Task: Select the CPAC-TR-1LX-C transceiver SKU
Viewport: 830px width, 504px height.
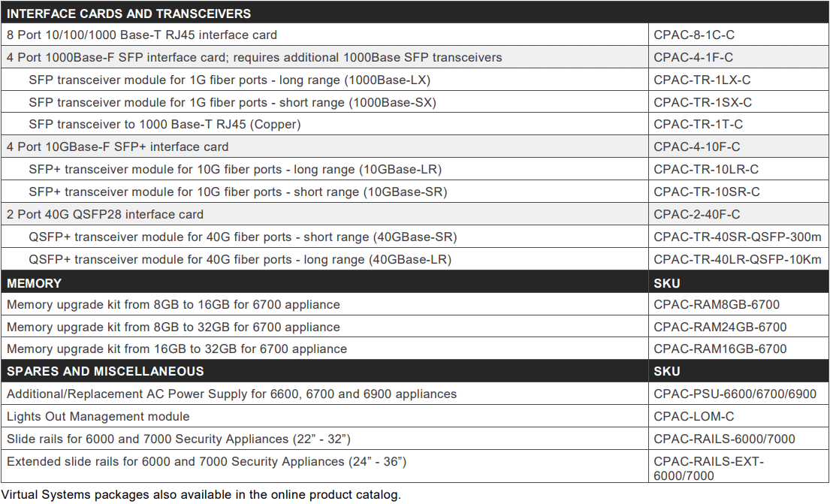Action: tap(702, 80)
